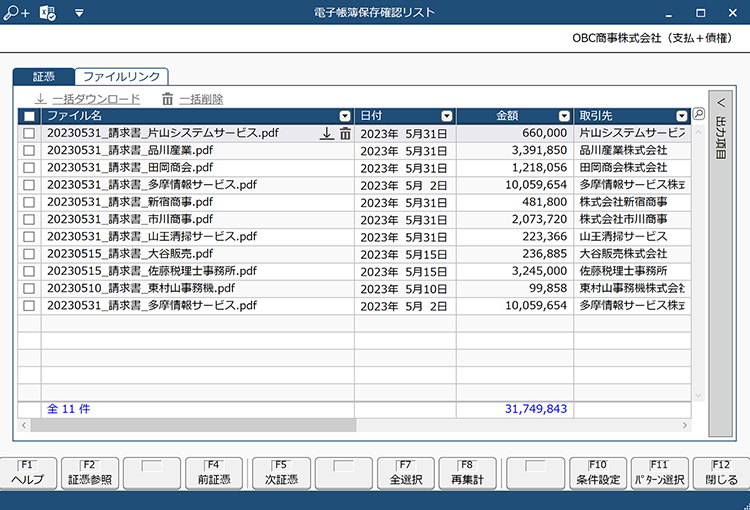750x510 pixels.
Task: Click the 一括削除 link
Action: 193,99
